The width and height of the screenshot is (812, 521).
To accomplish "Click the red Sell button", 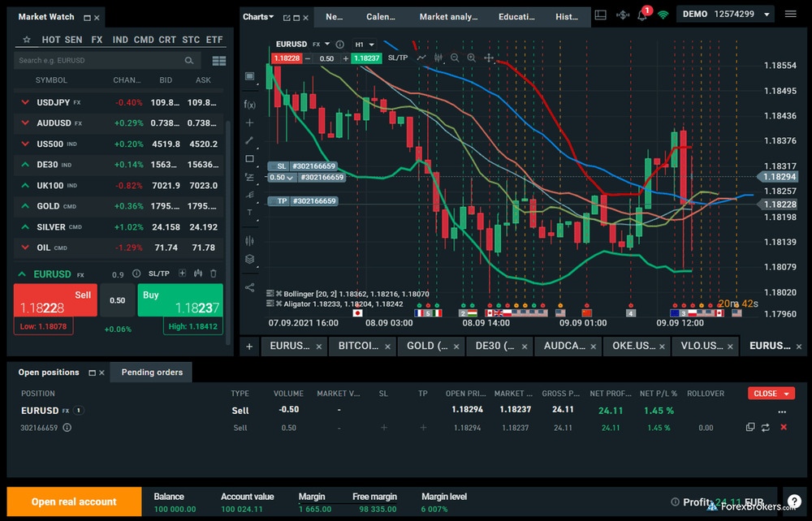I will click(x=55, y=300).
